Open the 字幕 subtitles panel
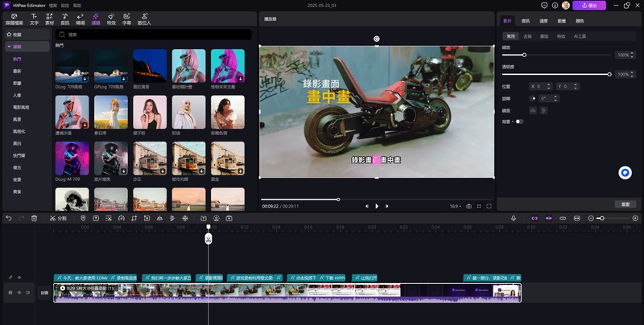The width and height of the screenshot is (644, 325). tap(126, 19)
